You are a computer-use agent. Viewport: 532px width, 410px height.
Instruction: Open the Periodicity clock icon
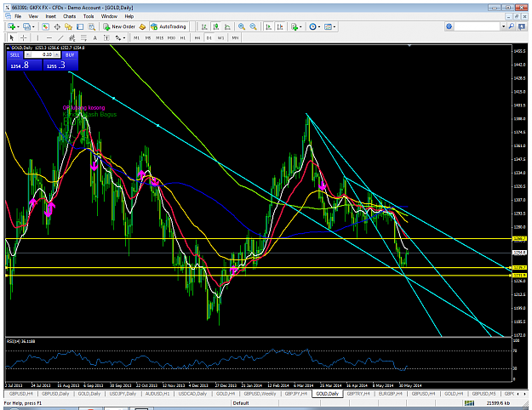pos(312,26)
